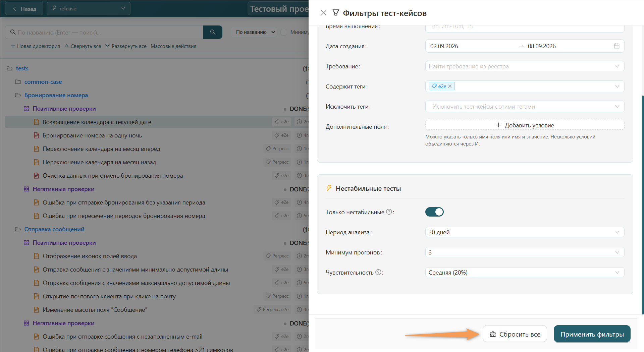
Task: Expand the Содержит теги dropdown arrow
Action: [617, 86]
